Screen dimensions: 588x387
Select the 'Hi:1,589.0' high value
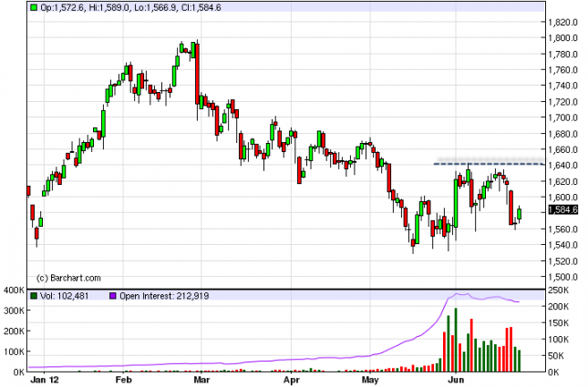[108, 7]
